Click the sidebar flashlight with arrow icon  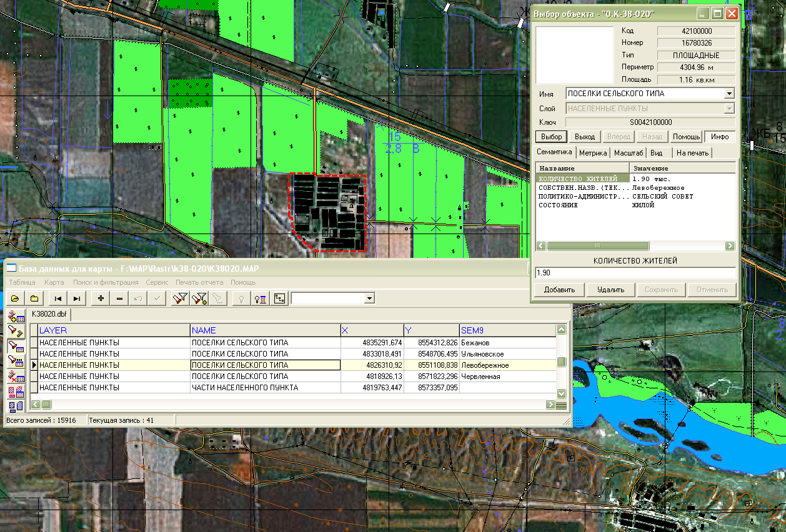[16, 331]
